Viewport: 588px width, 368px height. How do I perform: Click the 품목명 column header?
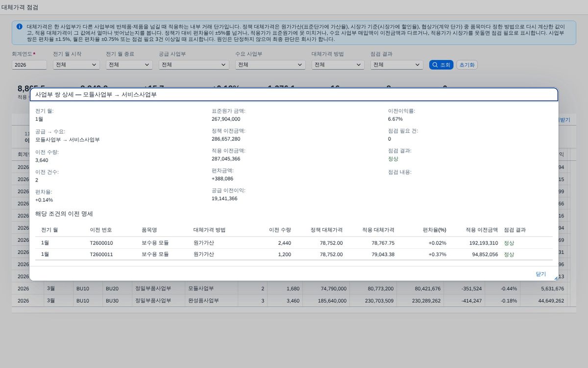(x=149, y=230)
